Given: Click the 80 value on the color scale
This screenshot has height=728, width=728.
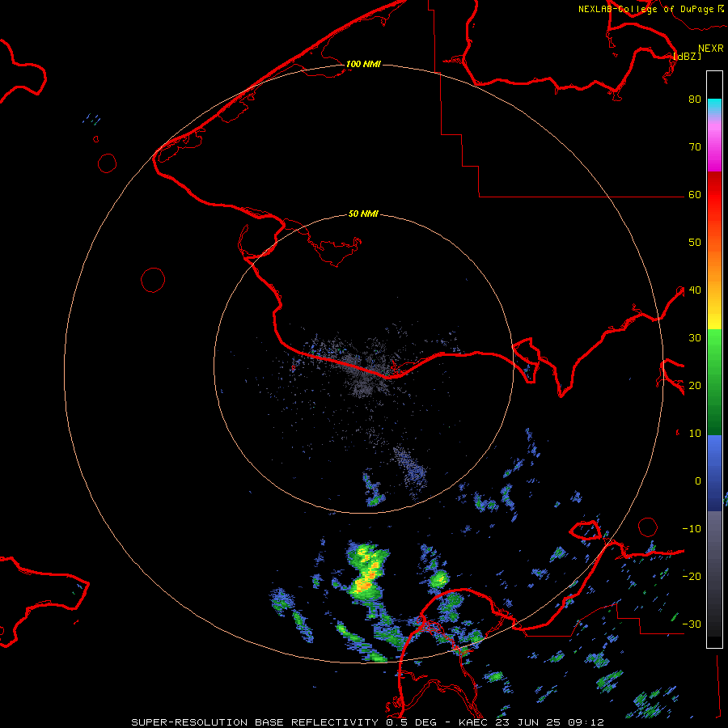Looking at the screenshot, I should (x=695, y=99).
